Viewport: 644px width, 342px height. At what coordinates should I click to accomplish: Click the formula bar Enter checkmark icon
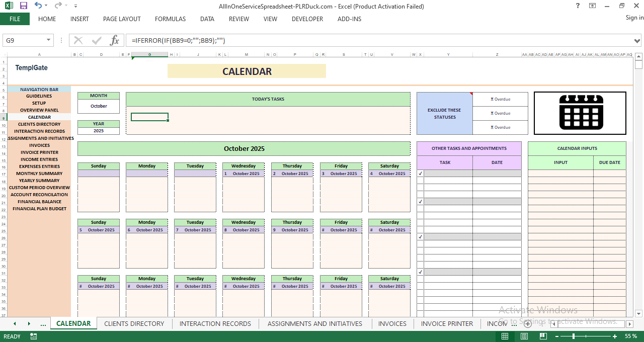(97, 40)
